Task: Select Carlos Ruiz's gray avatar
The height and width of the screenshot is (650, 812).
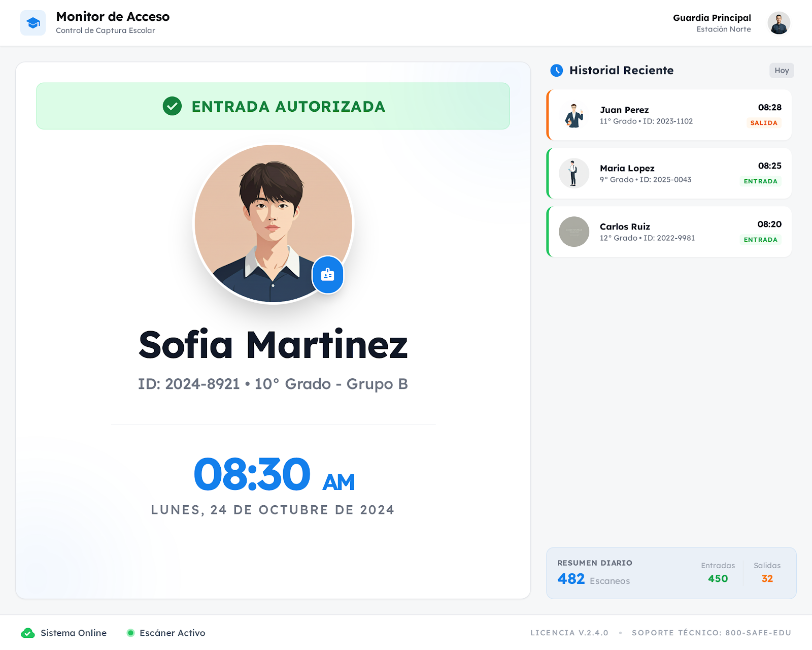Action: point(574,232)
